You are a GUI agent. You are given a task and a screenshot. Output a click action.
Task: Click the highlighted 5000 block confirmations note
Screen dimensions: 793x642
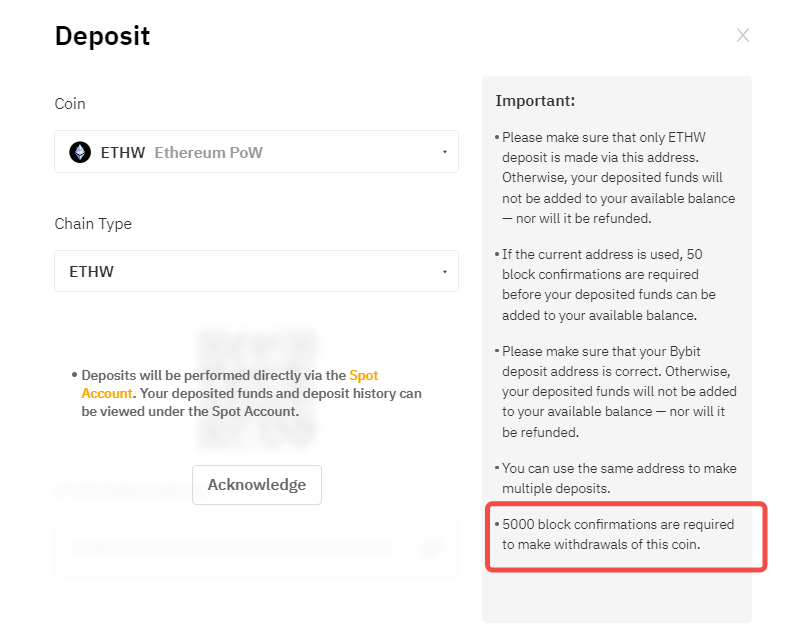tap(618, 534)
